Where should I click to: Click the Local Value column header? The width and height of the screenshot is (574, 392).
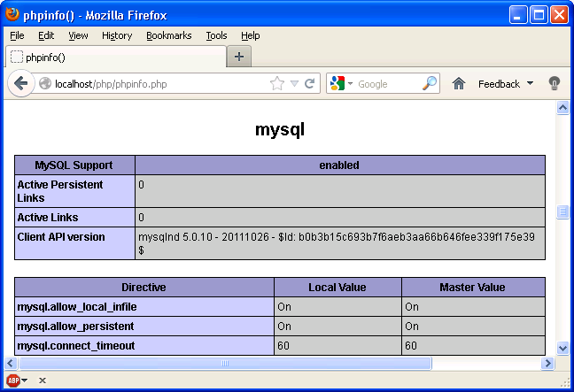point(337,288)
